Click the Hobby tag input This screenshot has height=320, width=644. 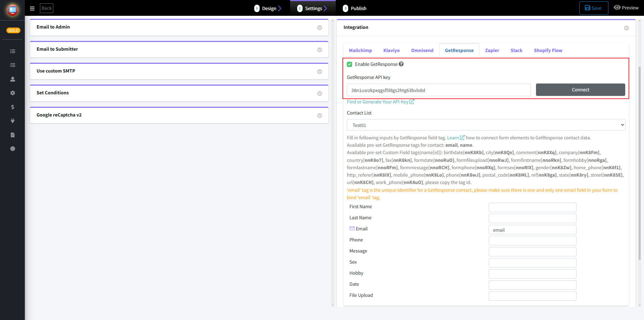coord(532,274)
